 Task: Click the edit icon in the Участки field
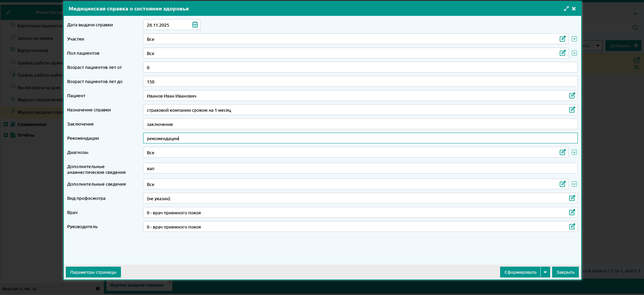point(562,39)
